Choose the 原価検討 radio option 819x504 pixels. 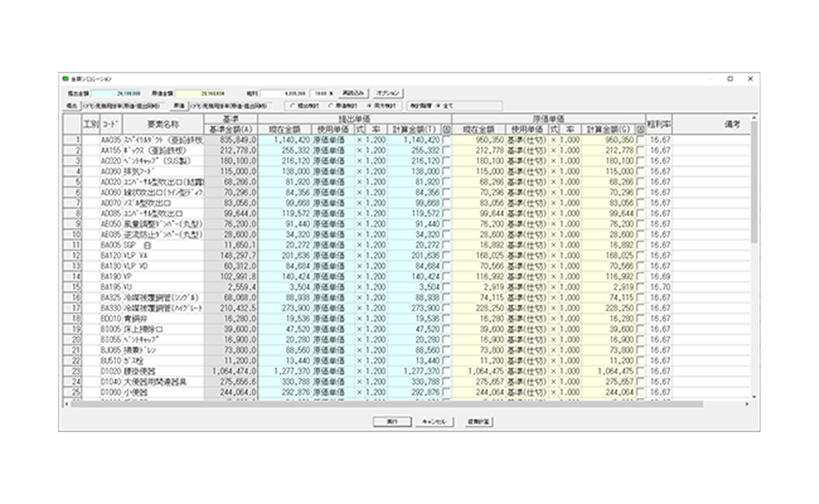330,105
